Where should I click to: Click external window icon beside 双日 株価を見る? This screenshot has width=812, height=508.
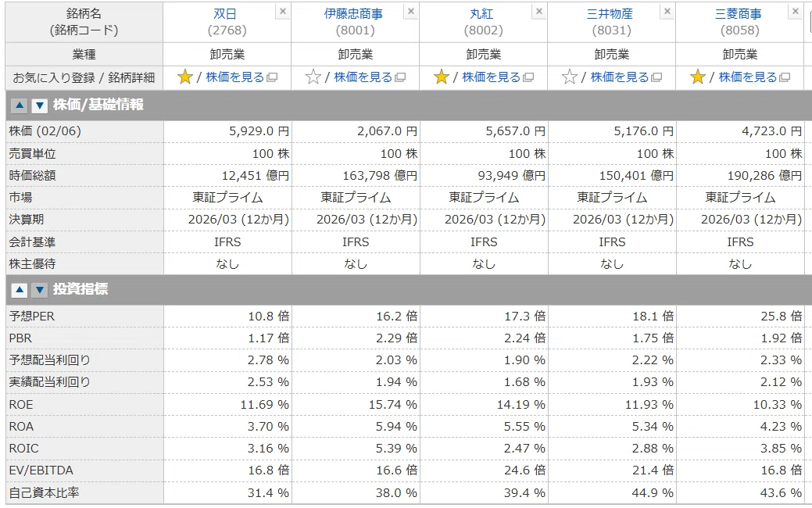(x=272, y=77)
